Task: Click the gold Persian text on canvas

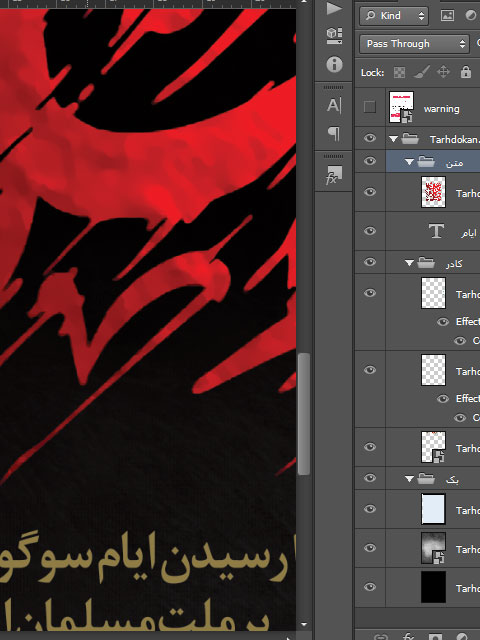Action: (x=148, y=582)
